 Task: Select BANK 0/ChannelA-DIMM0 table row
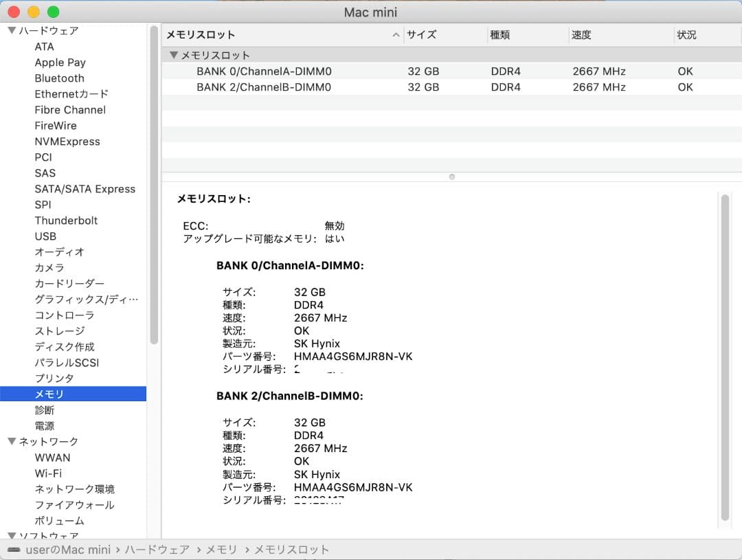click(x=452, y=71)
